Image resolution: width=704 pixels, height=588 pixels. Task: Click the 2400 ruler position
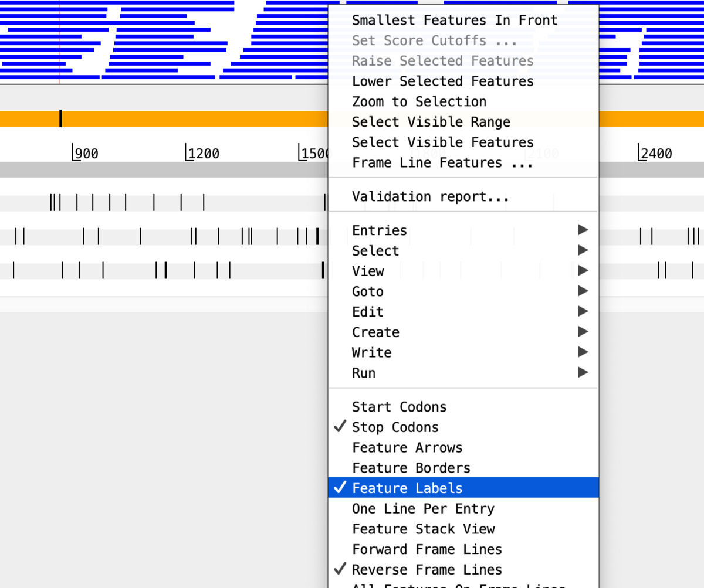click(656, 154)
